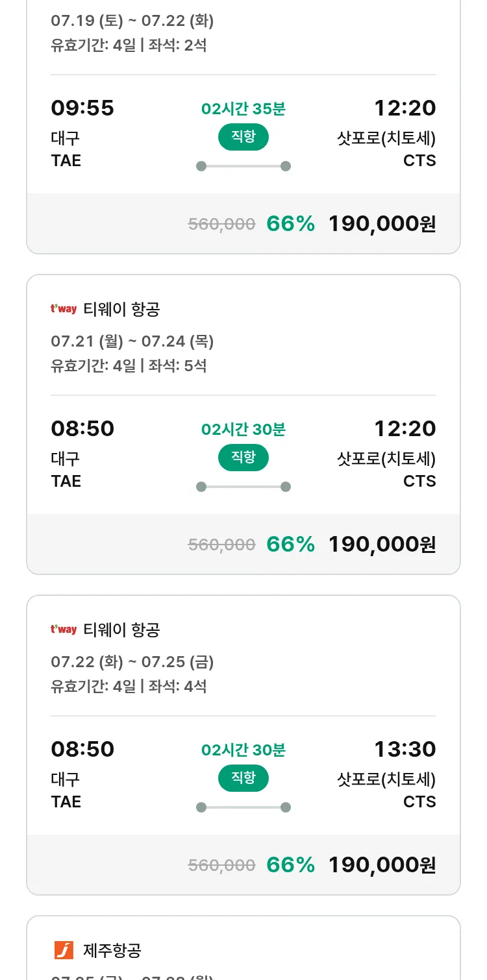This screenshot has height=980, width=487.
Task: Click 직항 badge on 07.21 flight card
Action: tap(243, 458)
